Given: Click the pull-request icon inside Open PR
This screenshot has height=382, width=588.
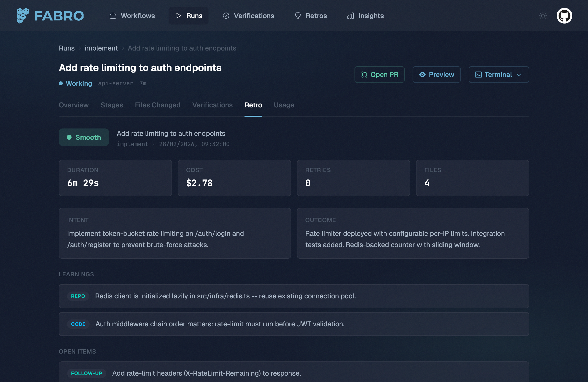Looking at the screenshot, I should [364, 75].
